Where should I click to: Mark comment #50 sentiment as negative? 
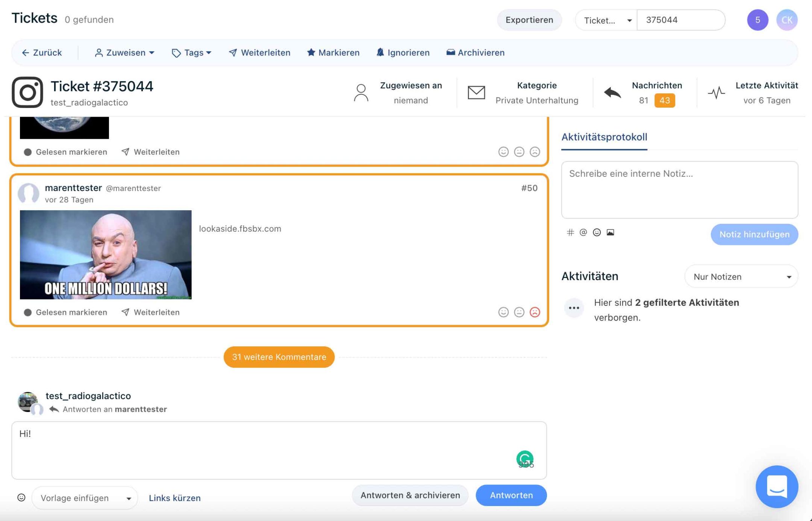pos(535,312)
